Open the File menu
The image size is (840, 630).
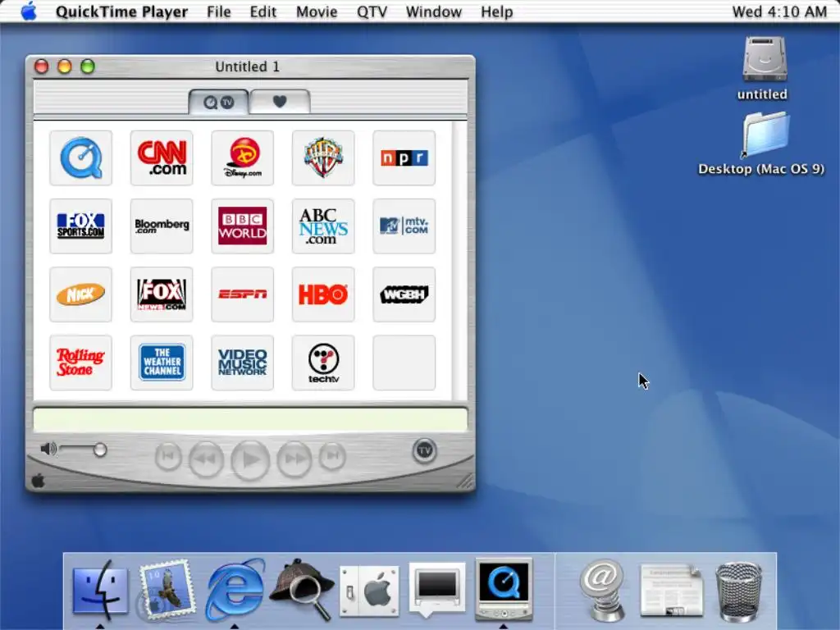coord(218,11)
